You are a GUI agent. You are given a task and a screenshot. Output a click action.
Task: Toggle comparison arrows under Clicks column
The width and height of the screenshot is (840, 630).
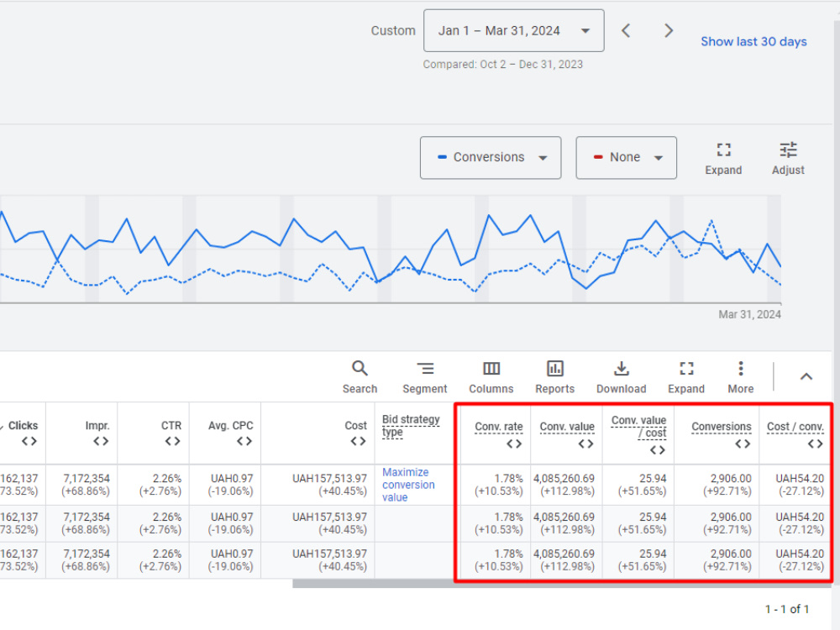(x=29, y=442)
